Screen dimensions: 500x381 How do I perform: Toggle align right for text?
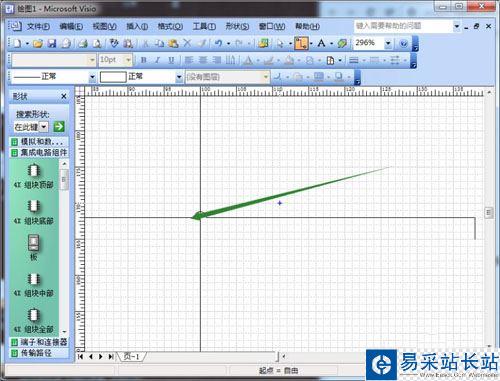click(x=217, y=60)
